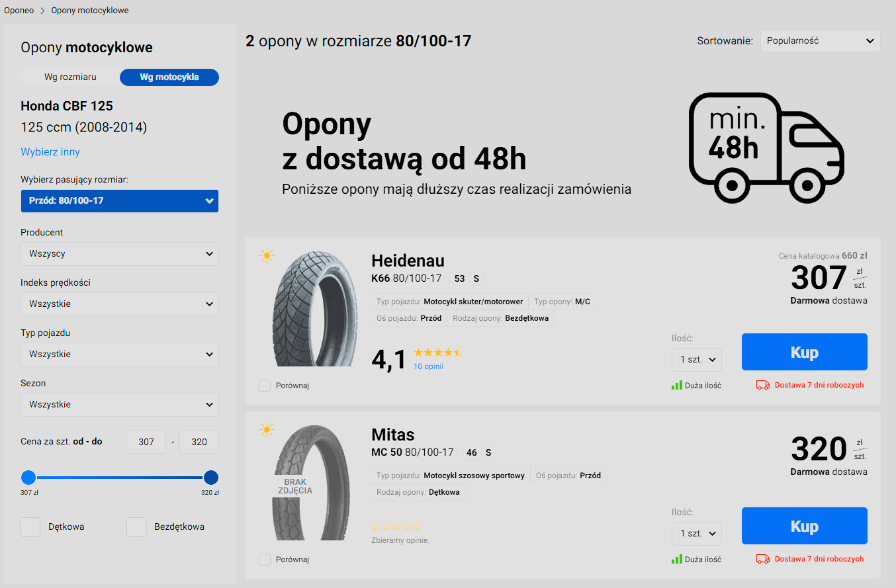Screen dimensions: 896x588
Task: Click the maximum price slider handle
Action: pos(211,478)
